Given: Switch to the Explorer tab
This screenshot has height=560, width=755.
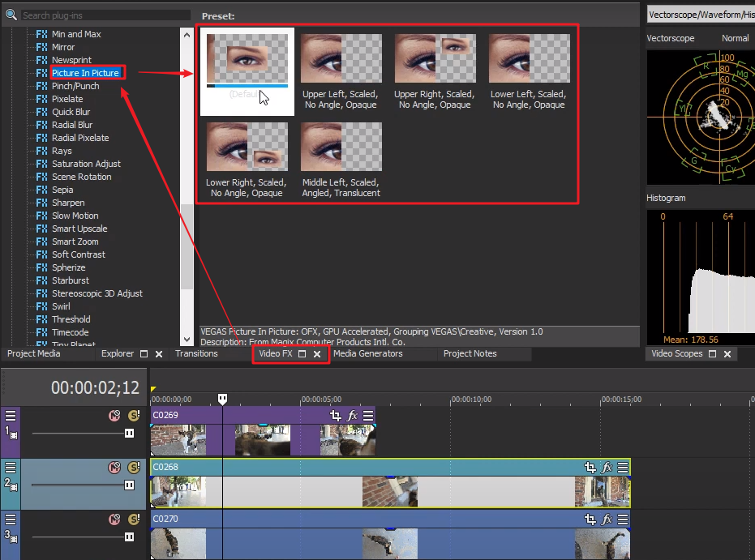Looking at the screenshot, I should (118, 353).
